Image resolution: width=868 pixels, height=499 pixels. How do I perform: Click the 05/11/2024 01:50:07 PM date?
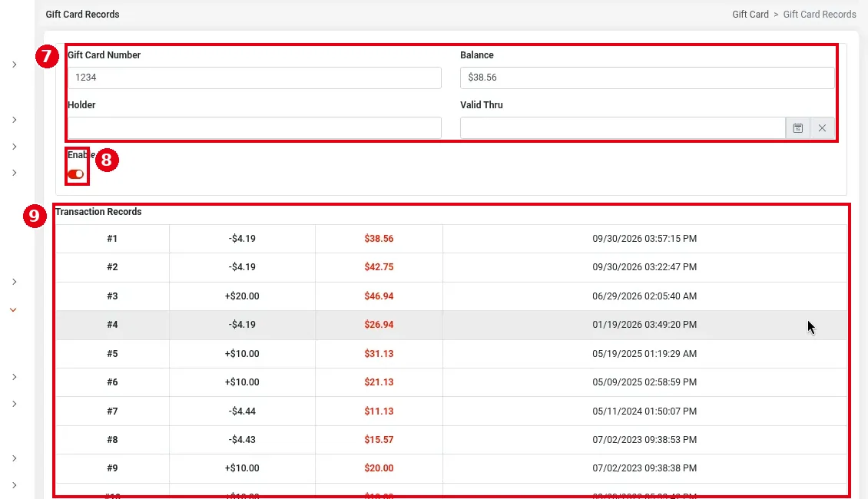pos(644,411)
